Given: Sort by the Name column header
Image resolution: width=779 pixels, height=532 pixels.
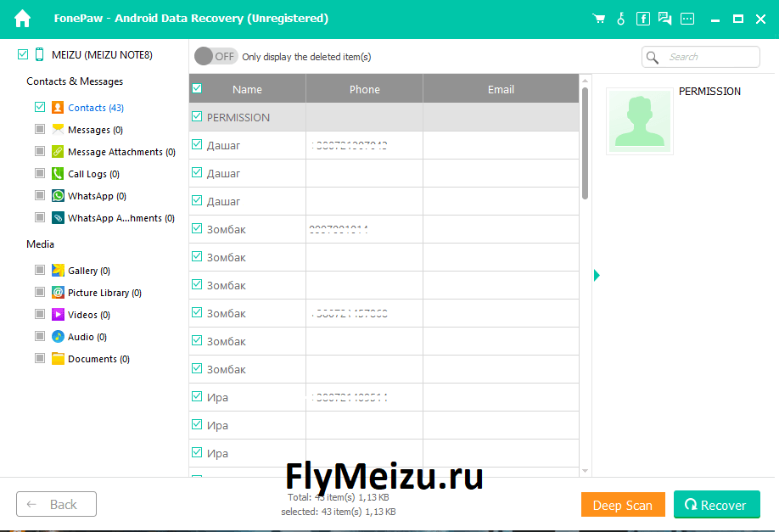Looking at the screenshot, I should point(247,89).
